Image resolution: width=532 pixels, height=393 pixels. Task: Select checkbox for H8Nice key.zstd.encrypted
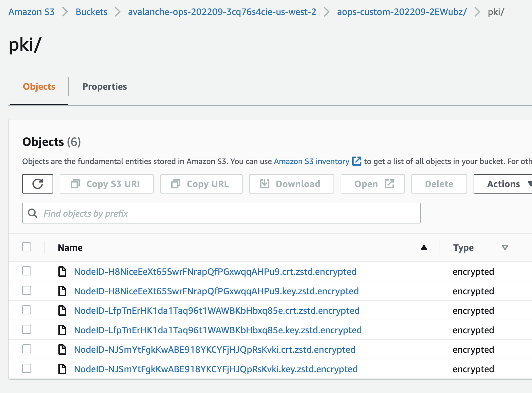(x=27, y=290)
